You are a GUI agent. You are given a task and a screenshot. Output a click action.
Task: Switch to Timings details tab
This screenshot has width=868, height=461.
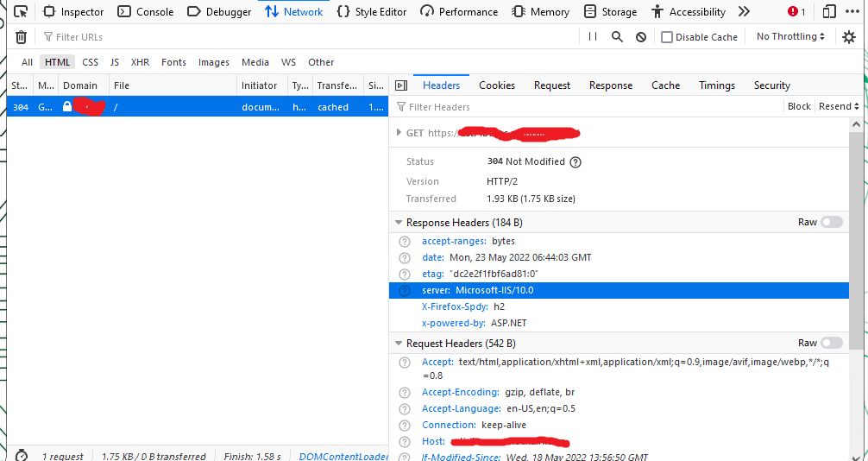(x=717, y=85)
